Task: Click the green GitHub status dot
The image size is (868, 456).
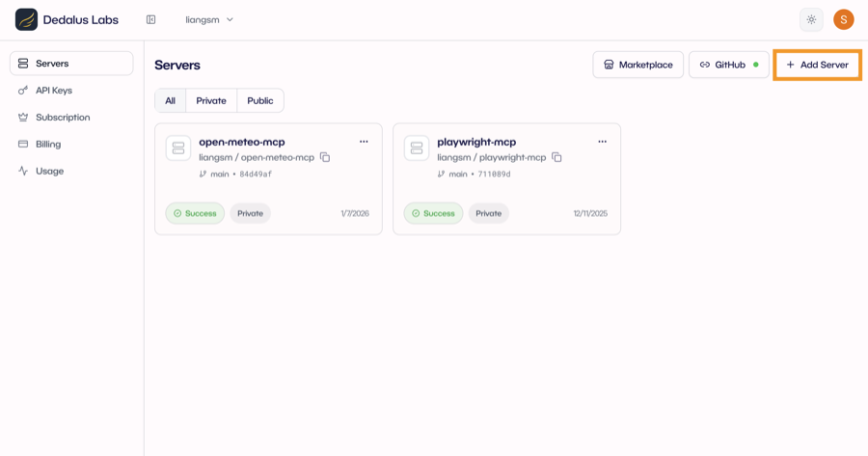Action: [x=755, y=65]
